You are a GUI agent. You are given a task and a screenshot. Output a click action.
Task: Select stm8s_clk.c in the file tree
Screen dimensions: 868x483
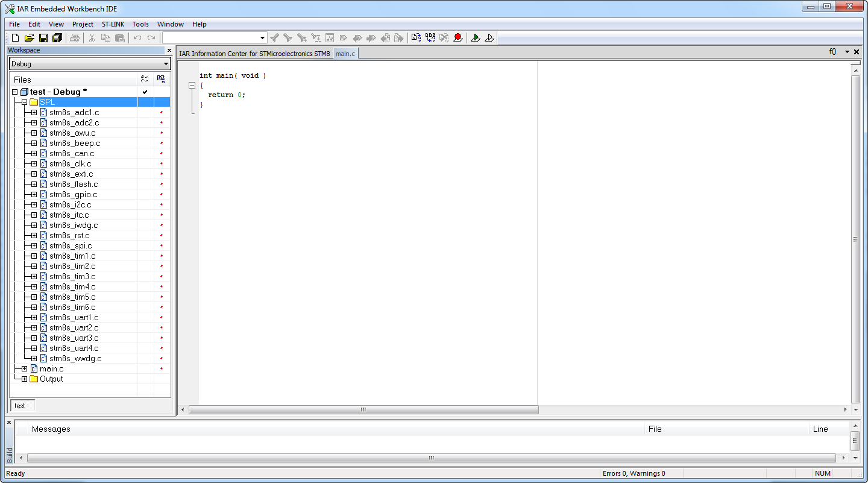(x=71, y=164)
